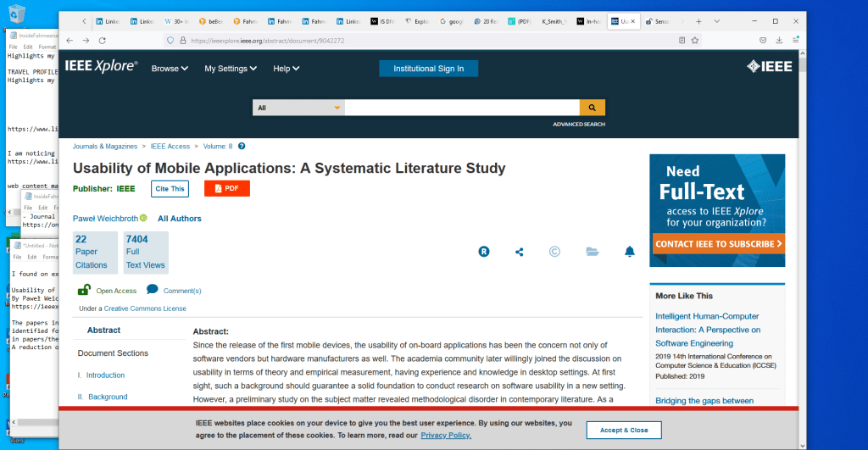The image size is (868, 450).
Task: Click the Comment(s) speech bubble icon
Action: tap(153, 290)
